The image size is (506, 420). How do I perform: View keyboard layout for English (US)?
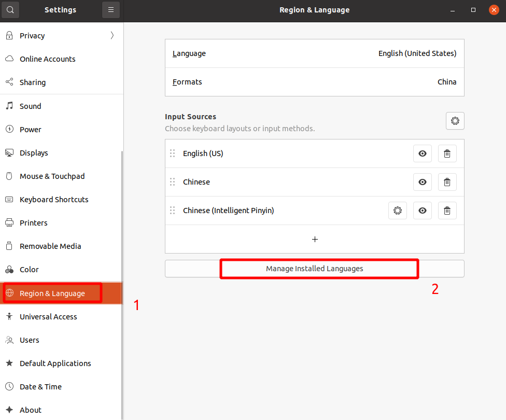pyautogui.click(x=423, y=153)
